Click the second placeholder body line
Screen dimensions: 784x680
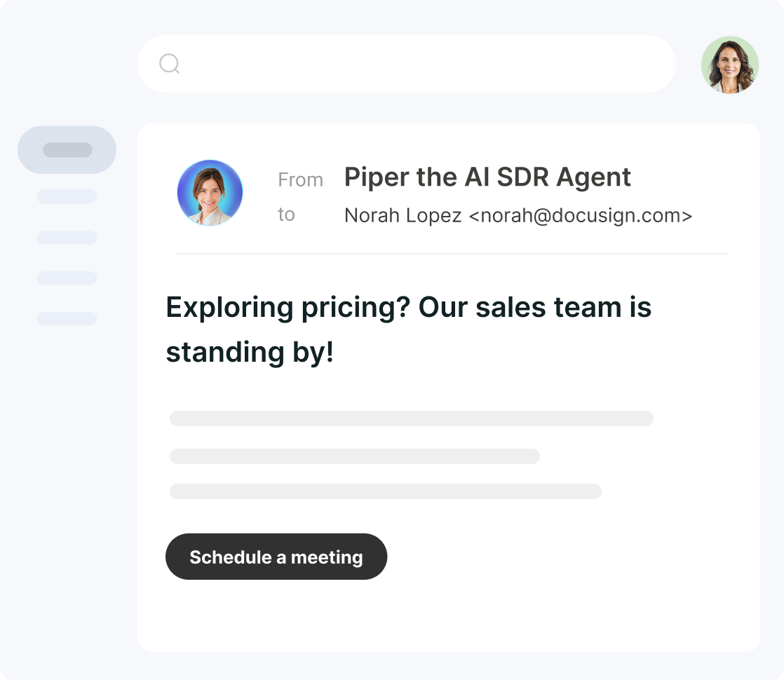pos(355,456)
